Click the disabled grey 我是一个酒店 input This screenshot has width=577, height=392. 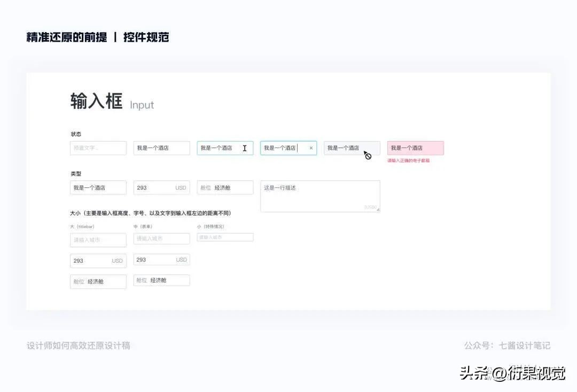[x=347, y=146]
